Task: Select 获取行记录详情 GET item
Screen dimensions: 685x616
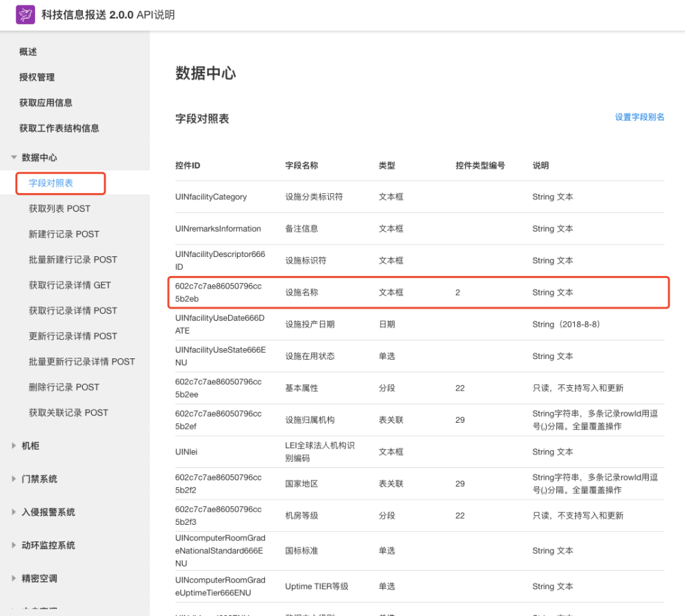Action: point(70,285)
